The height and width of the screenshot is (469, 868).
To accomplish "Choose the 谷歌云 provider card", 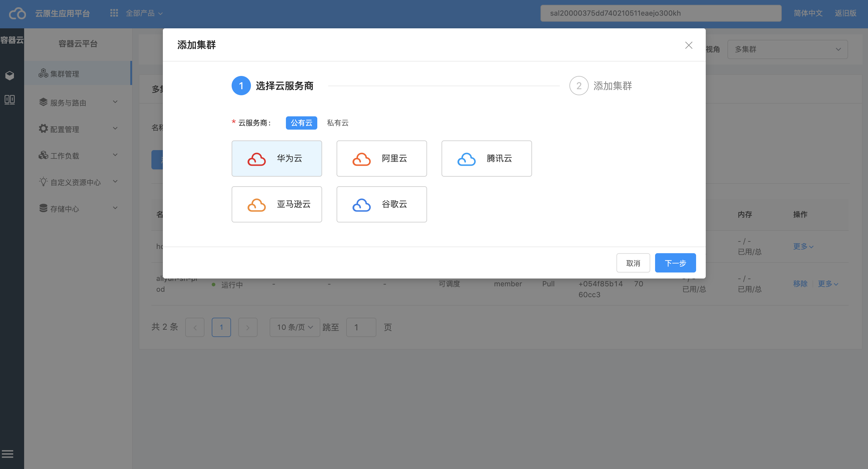I will pos(382,204).
